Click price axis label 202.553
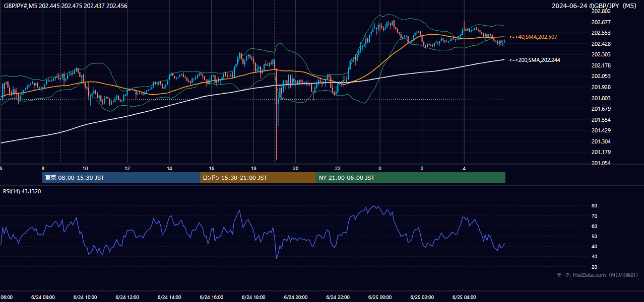Image resolution: width=644 pixels, height=302 pixels. click(x=601, y=33)
